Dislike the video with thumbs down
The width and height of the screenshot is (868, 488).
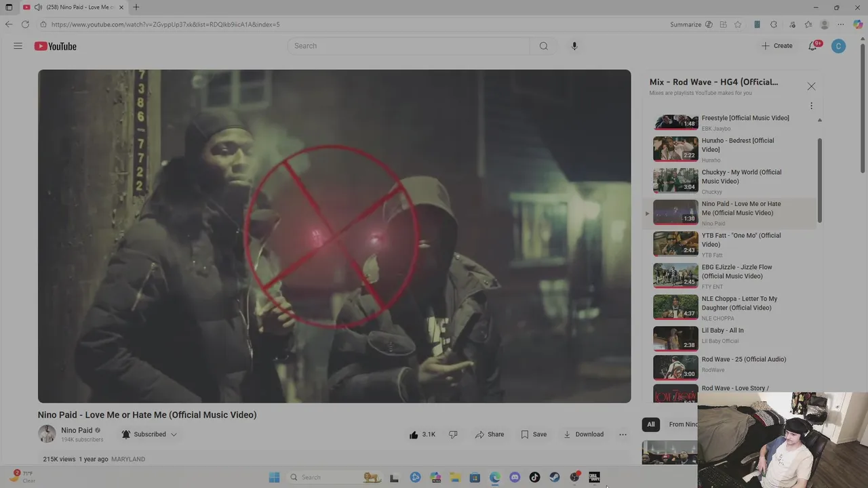[x=453, y=434]
